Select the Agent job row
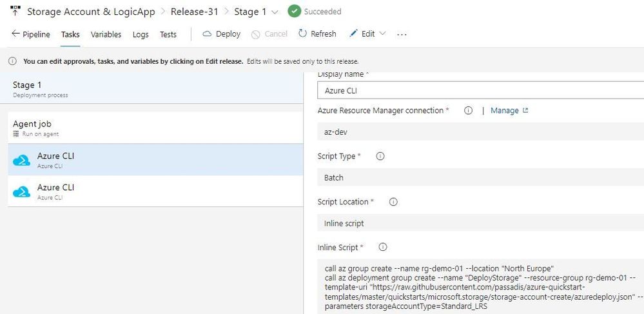The height and width of the screenshot is (314, 644). click(x=155, y=128)
